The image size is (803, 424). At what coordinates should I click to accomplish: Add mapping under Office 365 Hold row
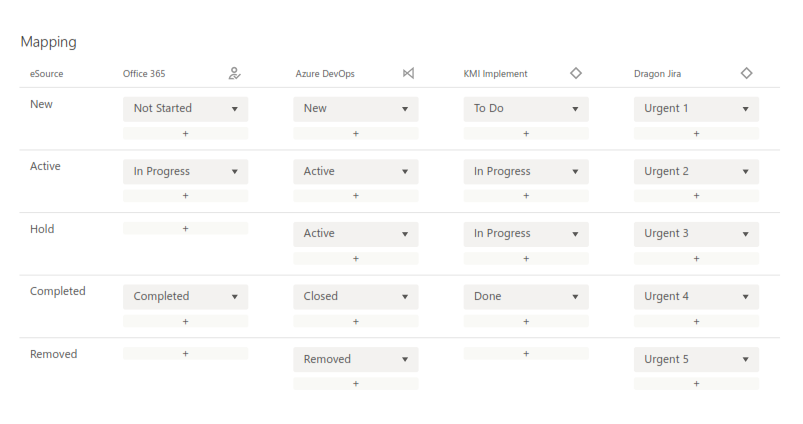185,229
